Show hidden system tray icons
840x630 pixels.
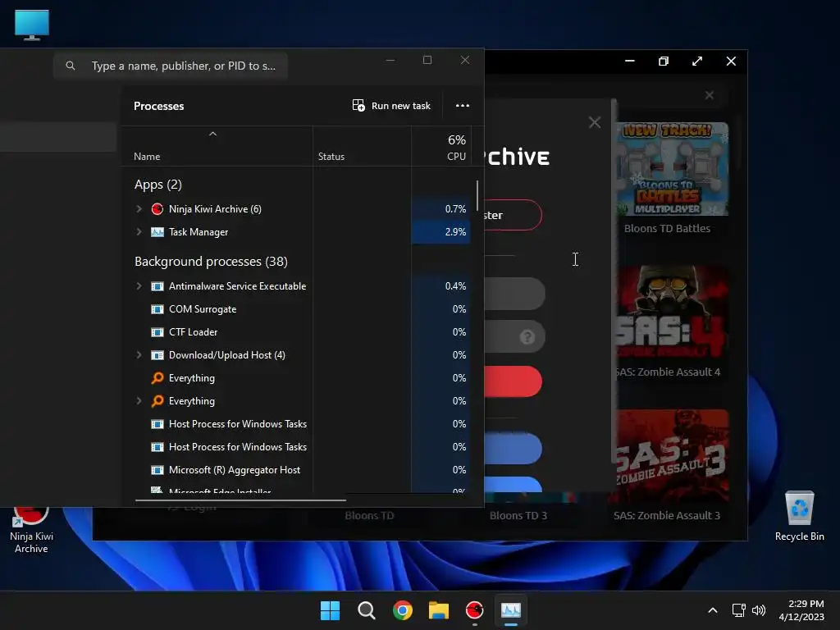click(x=713, y=610)
